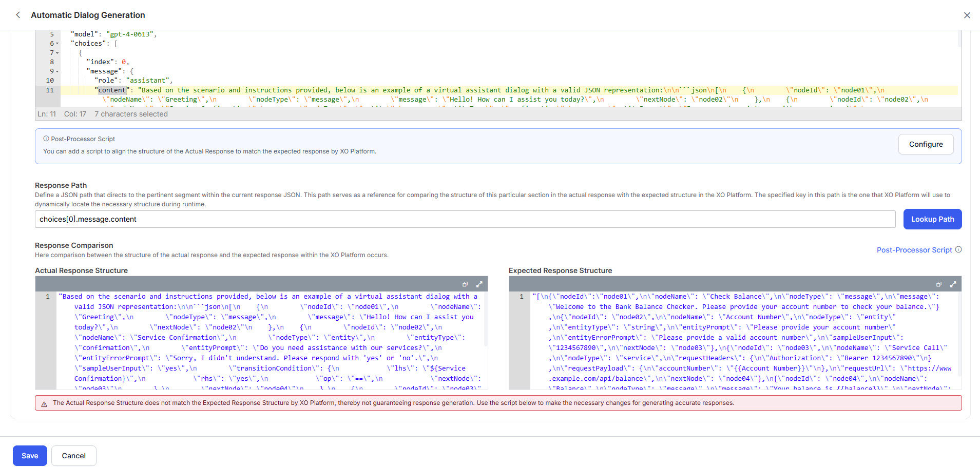Screen dimensions: 980x467
Task: Click the info icon next to Post-Processor Script link
Action: point(958,250)
